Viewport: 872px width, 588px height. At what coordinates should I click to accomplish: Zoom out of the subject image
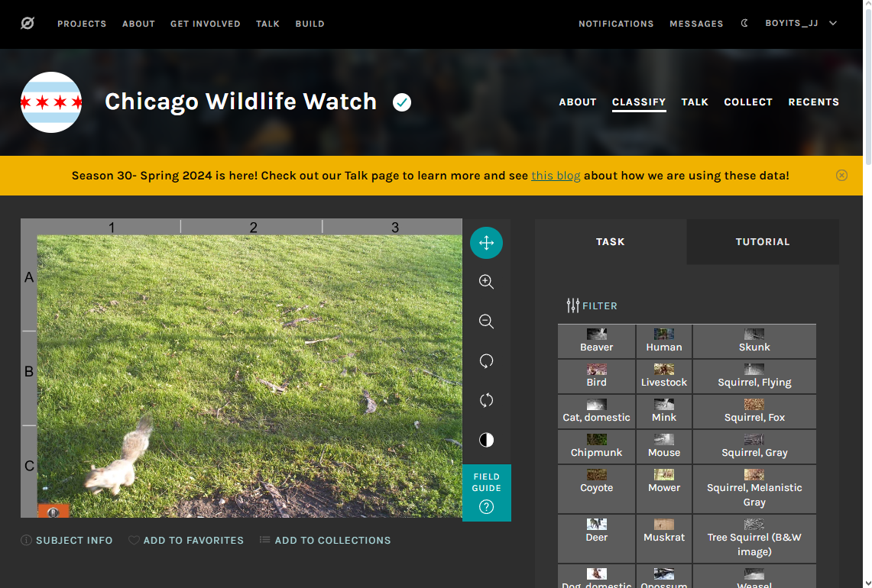pos(486,321)
